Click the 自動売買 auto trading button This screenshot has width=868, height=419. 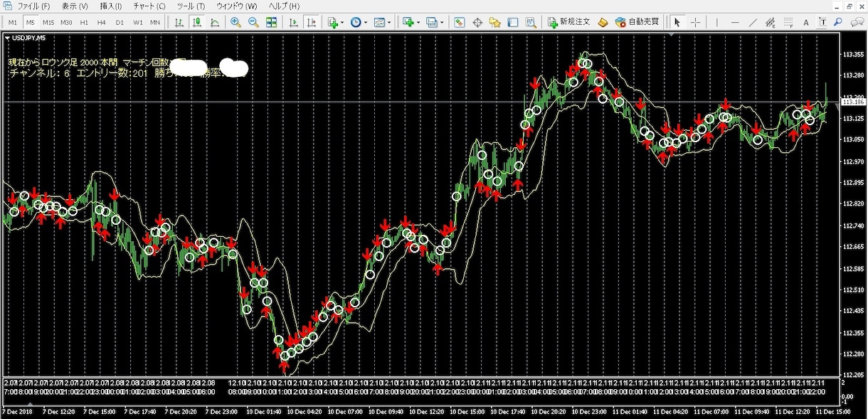637,22
